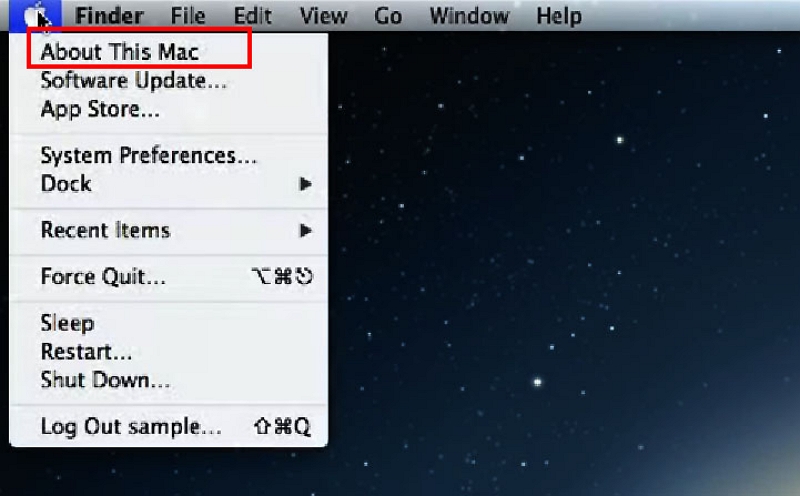Select Shut Down… menu item
Viewport: 800px width, 496px height.
click(168, 380)
